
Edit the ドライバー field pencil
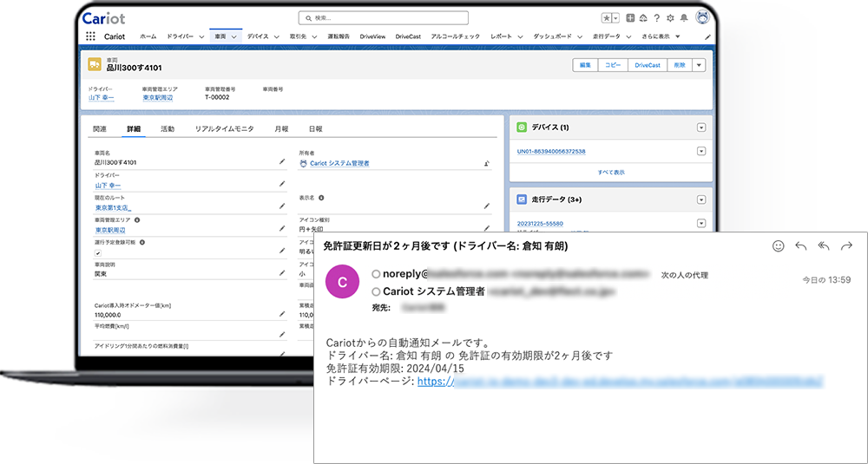click(x=282, y=184)
